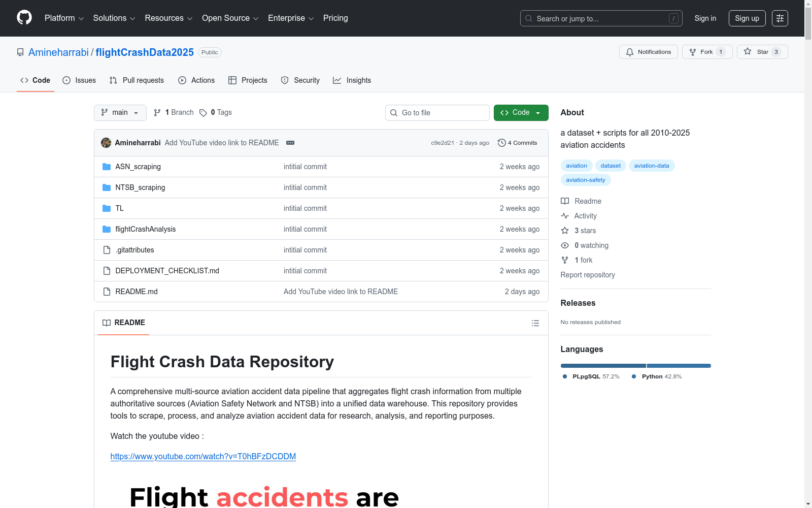Image resolution: width=812 pixels, height=508 pixels.
Task: Open the README.md file
Action: point(136,292)
